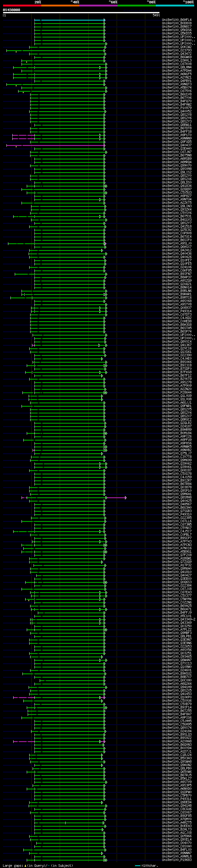Select hit label UniRef100_Q7ZUQ9
197x868 pixels.
[x=177, y=562]
